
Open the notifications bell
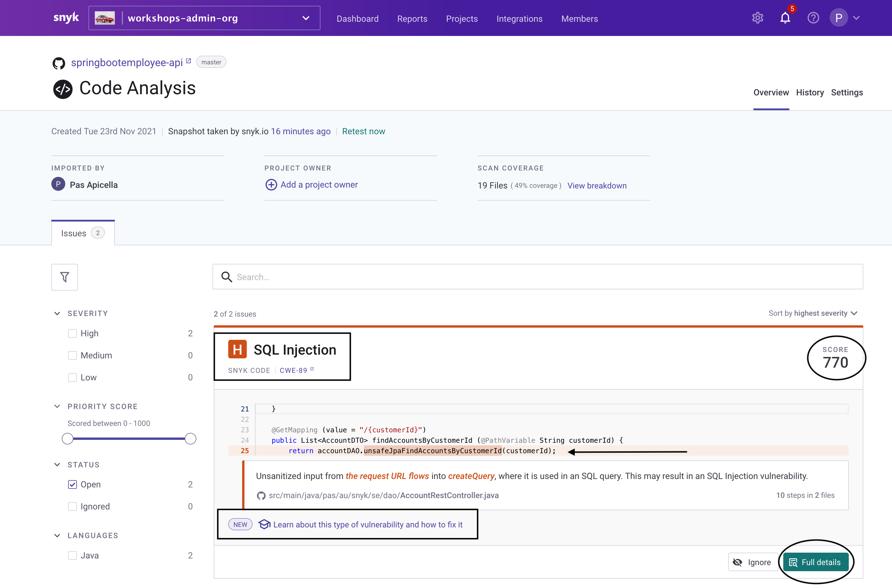pos(785,18)
